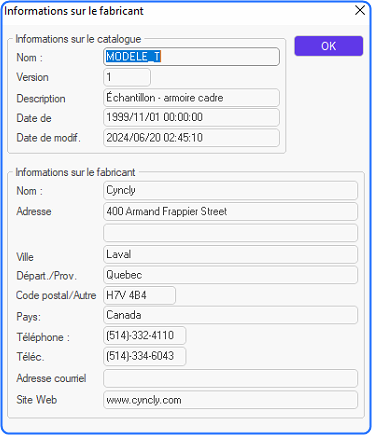Click the 'Téléc.' label
This screenshot has width=372, height=435.
coord(30,357)
